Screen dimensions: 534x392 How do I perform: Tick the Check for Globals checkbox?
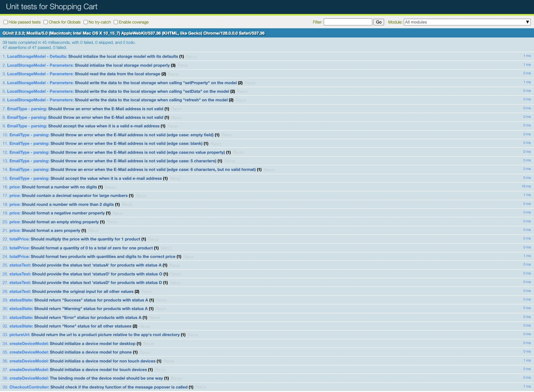click(46, 22)
